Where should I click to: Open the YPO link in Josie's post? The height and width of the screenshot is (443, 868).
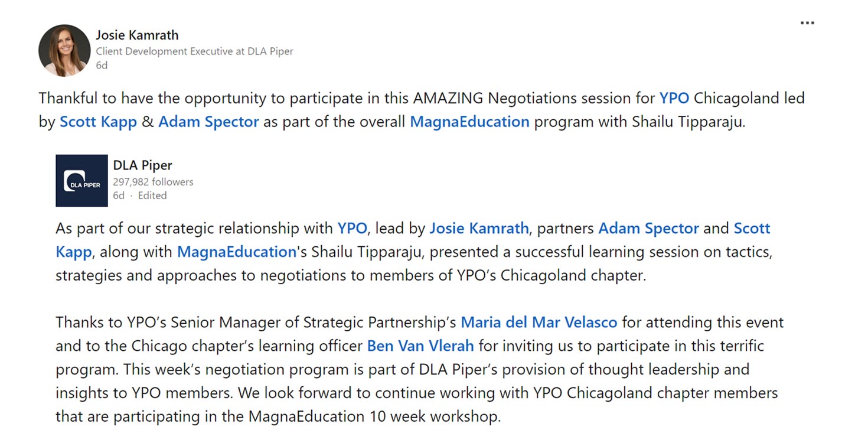point(674,97)
